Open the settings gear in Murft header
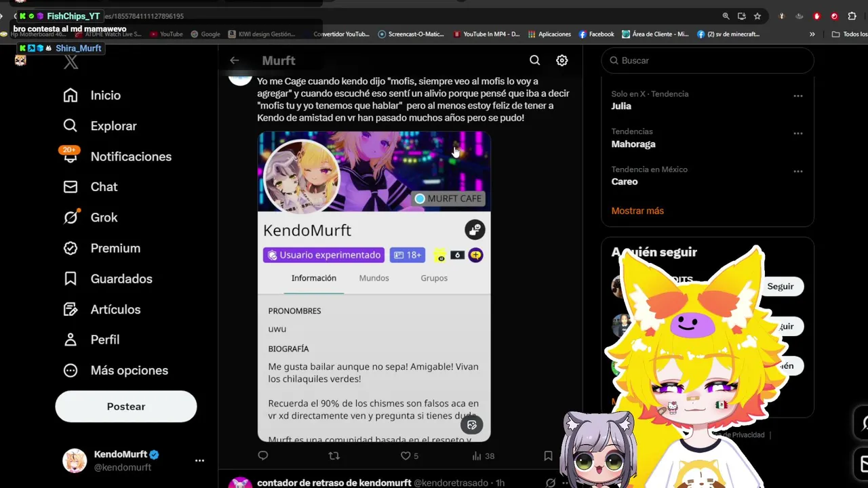This screenshot has height=488, width=868. pyautogui.click(x=562, y=60)
